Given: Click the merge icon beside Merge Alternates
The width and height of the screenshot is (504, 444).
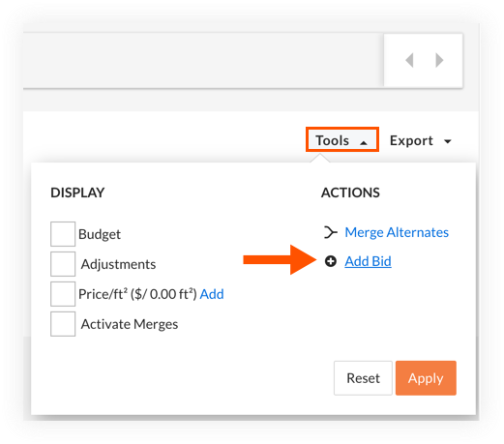Looking at the screenshot, I should coord(331,232).
